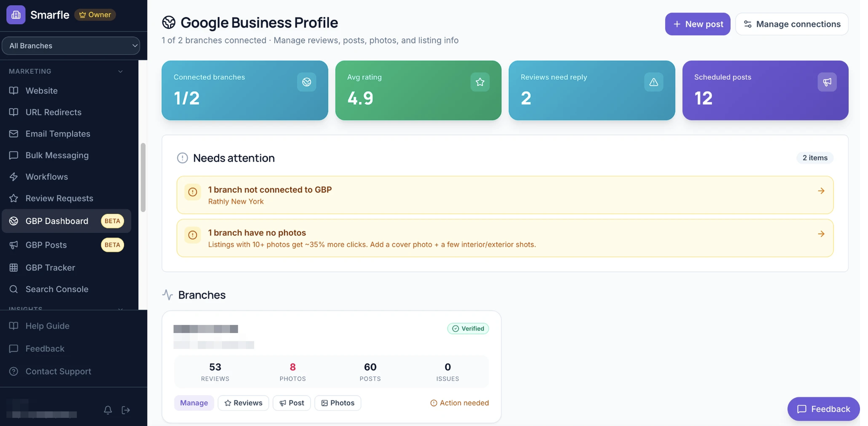868x426 pixels.
Task: Click the Owner crown badge
Action: [x=95, y=15]
